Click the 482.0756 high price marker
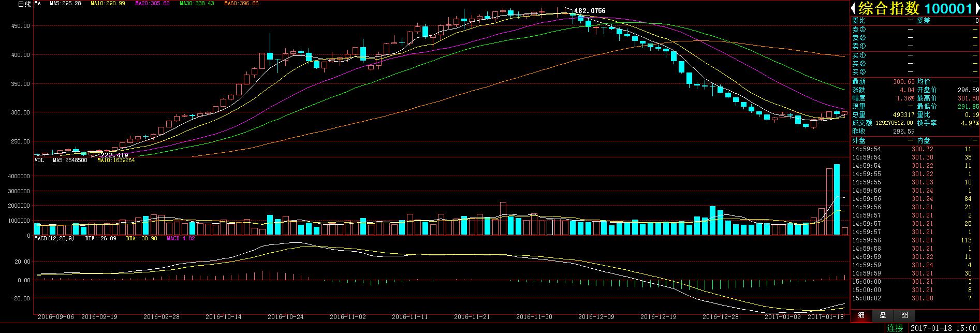This screenshot has height=333, width=980. click(590, 11)
